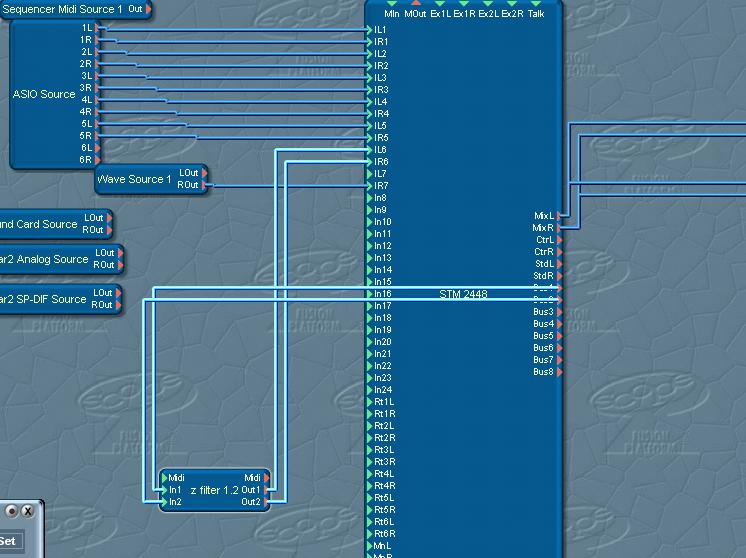Screen dimensions: 746x558
Task: Click the Out1 port on z filter
Action: click(x=266, y=489)
